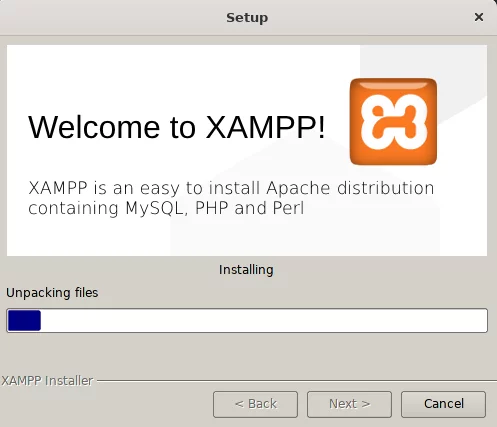Click the word Perl in the description
The image size is (497, 427).
[288, 208]
